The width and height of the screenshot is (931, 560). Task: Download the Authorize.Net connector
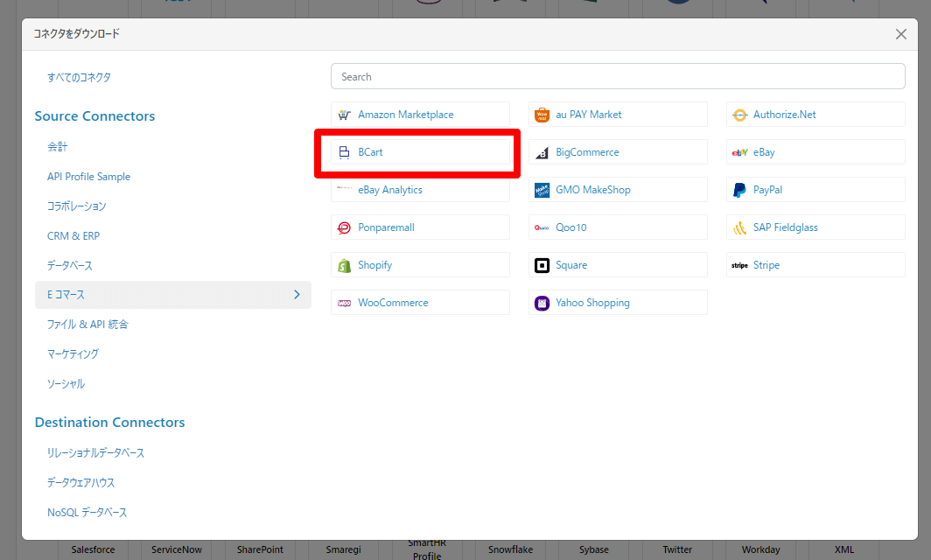[x=815, y=115]
